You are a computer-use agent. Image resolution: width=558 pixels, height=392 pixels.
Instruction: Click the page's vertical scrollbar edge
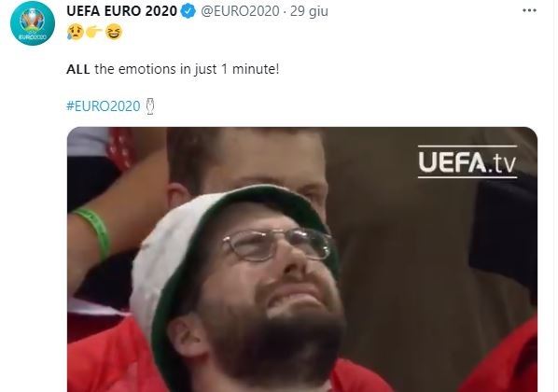[x=553, y=196]
